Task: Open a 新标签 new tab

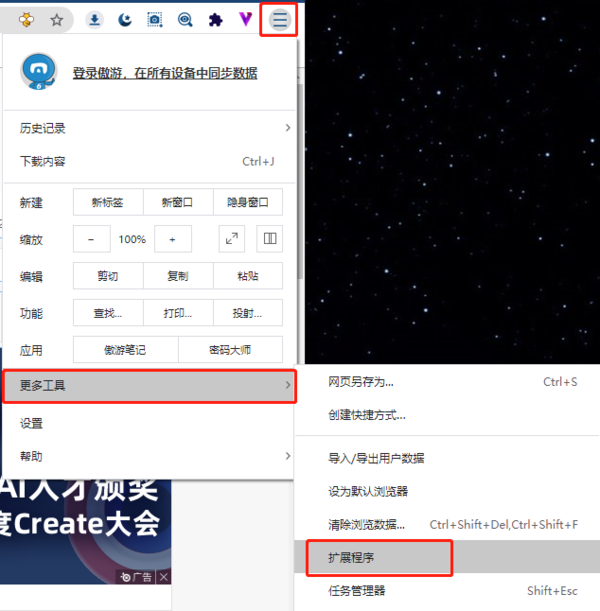Action: tap(108, 202)
